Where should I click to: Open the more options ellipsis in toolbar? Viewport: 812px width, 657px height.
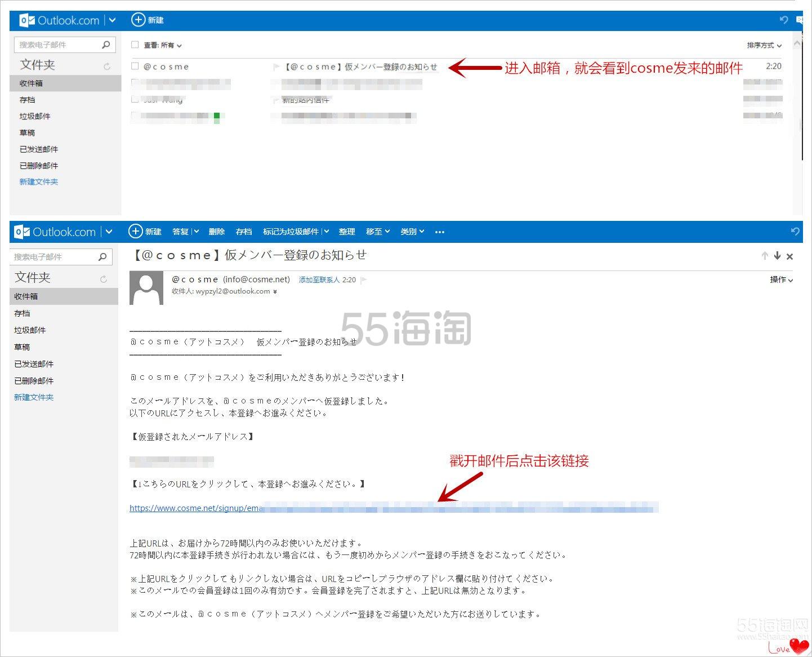[440, 232]
